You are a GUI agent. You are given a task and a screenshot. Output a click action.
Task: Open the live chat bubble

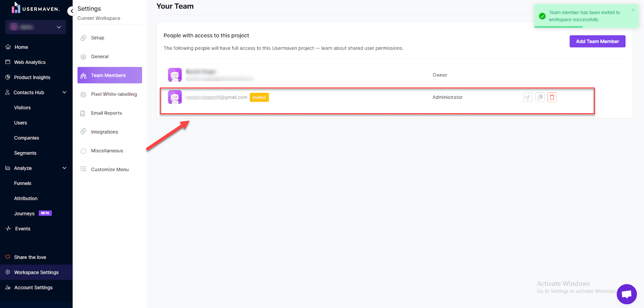click(x=626, y=294)
